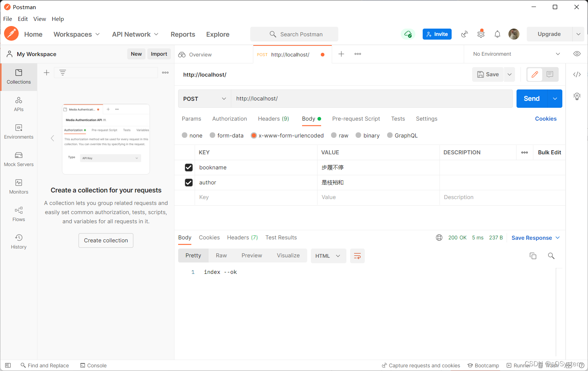Click the user avatar picture
The width and height of the screenshot is (588, 371).
click(x=514, y=34)
